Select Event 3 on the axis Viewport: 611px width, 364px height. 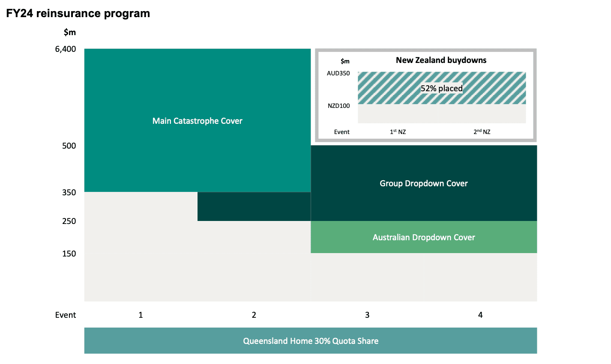(x=367, y=315)
